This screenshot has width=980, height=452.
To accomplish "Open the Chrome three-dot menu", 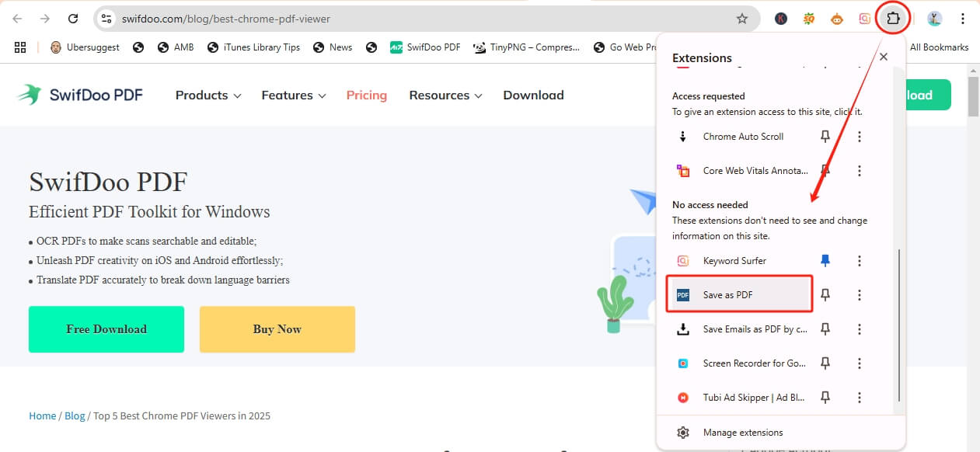I will (x=963, y=19).
